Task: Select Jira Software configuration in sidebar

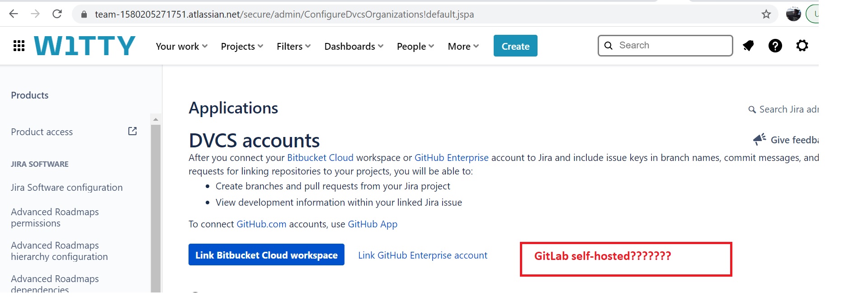Action: click(66, 188)
